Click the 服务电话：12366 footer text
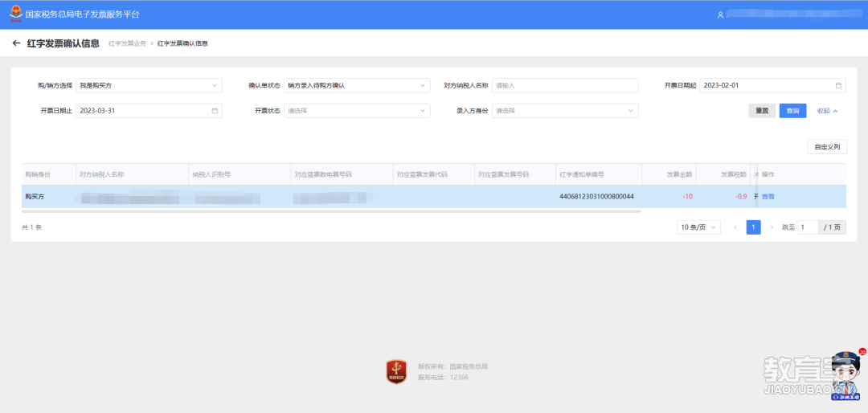868x413 pixels. tap(443, 378)
